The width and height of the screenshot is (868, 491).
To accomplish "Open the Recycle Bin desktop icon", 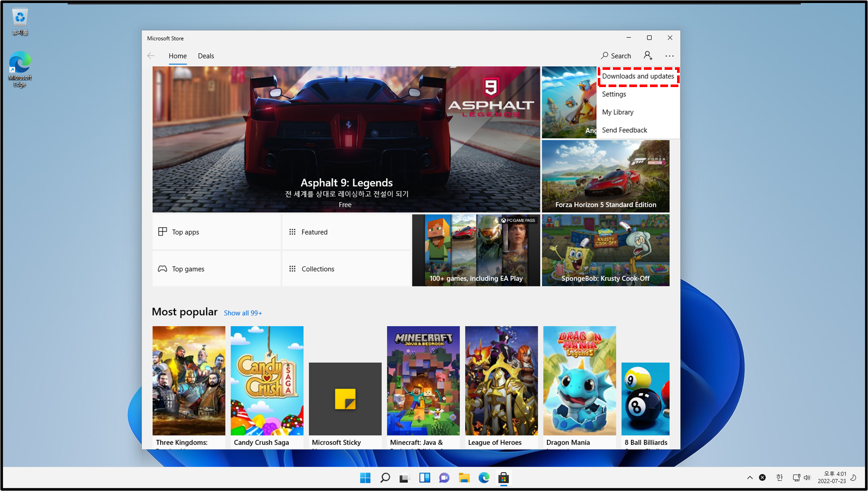I will [x=20, y=22].
